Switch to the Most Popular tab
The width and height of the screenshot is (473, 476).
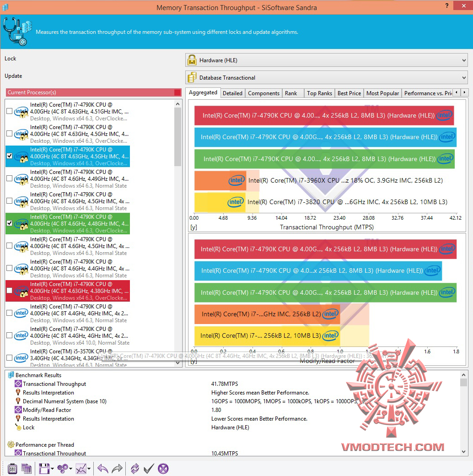382,93
